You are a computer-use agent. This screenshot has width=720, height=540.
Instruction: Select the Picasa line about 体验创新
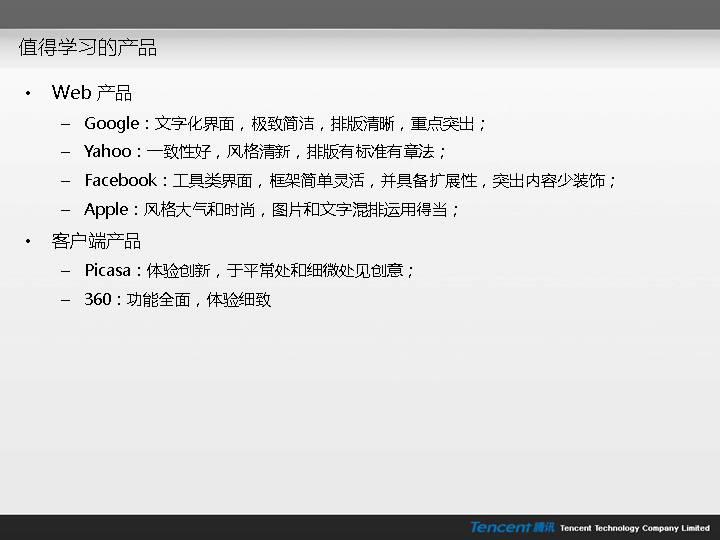pyautogui.click(x=250, y=271)
